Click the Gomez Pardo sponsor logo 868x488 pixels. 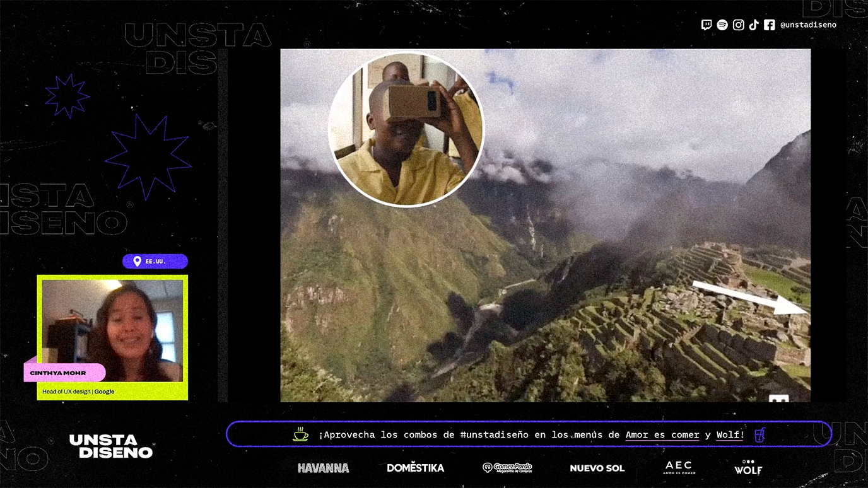coord(507,468)
